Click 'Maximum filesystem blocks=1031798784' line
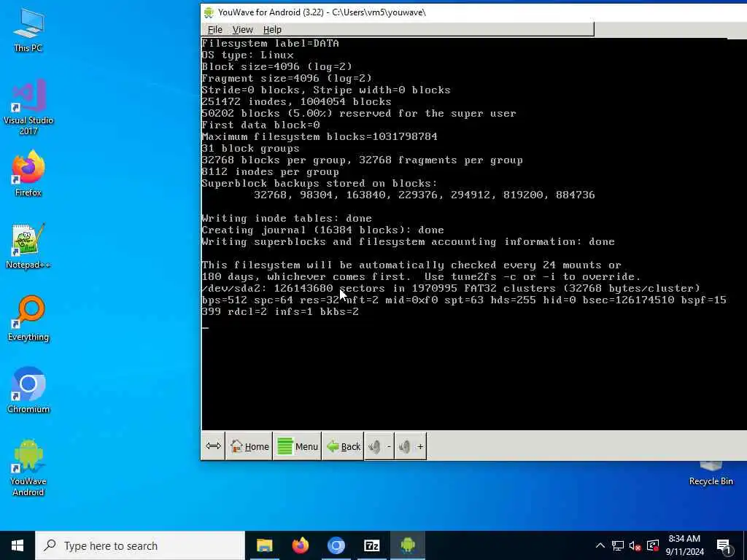747x560 pixels. (320, 136)
